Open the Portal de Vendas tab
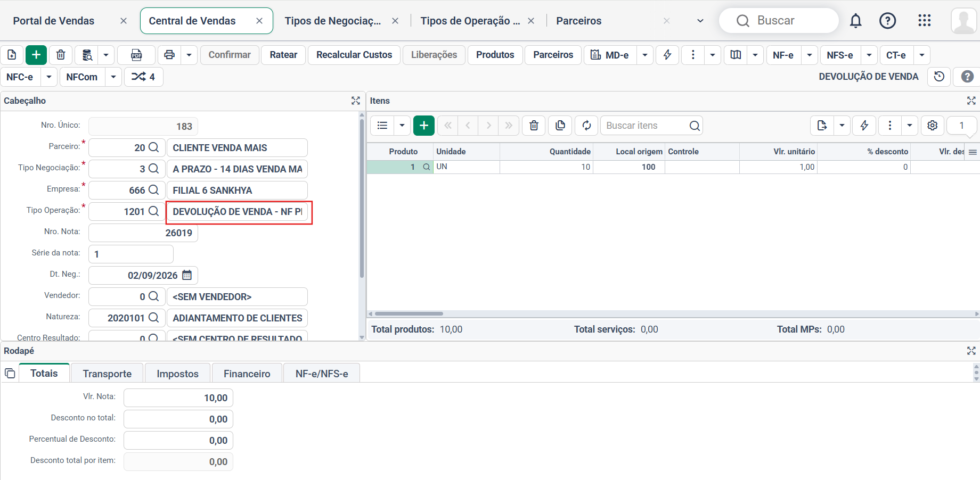The height and width of the screenshot is (480, 980). tap(53, 21)
